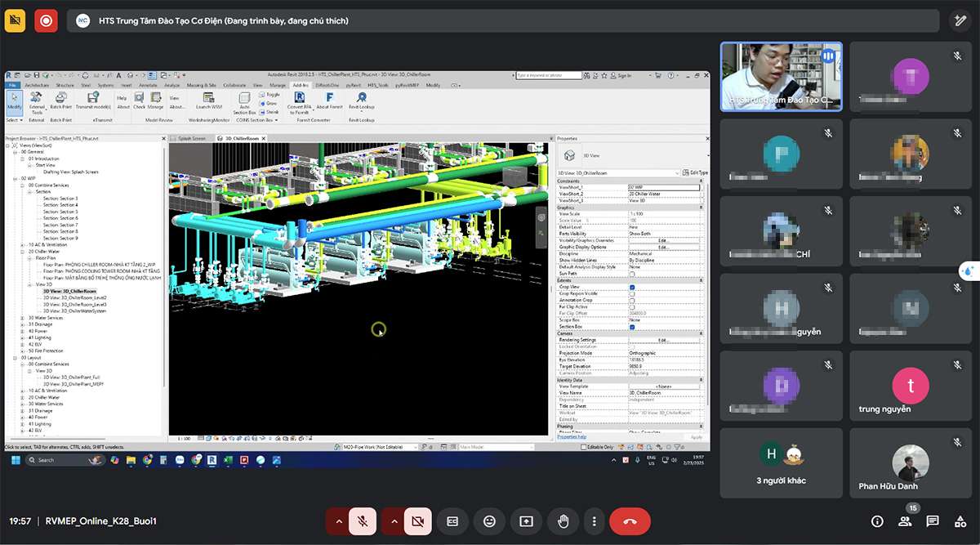Screen dimensions: 980x545
Task: Click Grow in COINS Section Box panel
Action: tap(269, 103)
